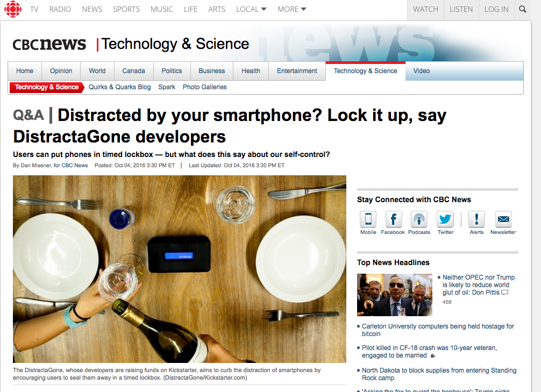Open the Canada tab
The width and height of the screenshot is (541, 392).
133,71
